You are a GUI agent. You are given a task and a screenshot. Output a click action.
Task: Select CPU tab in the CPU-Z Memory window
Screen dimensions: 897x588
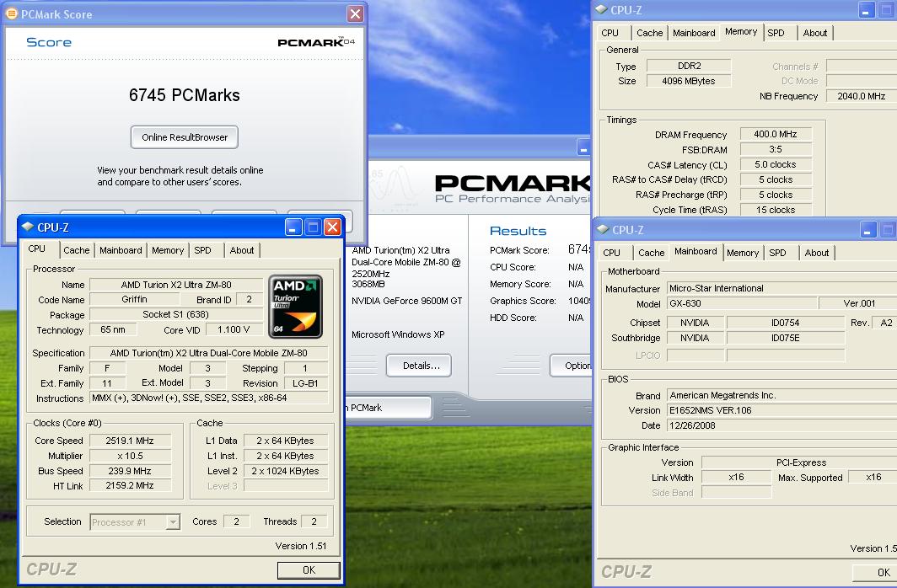[x=610, y=33]
